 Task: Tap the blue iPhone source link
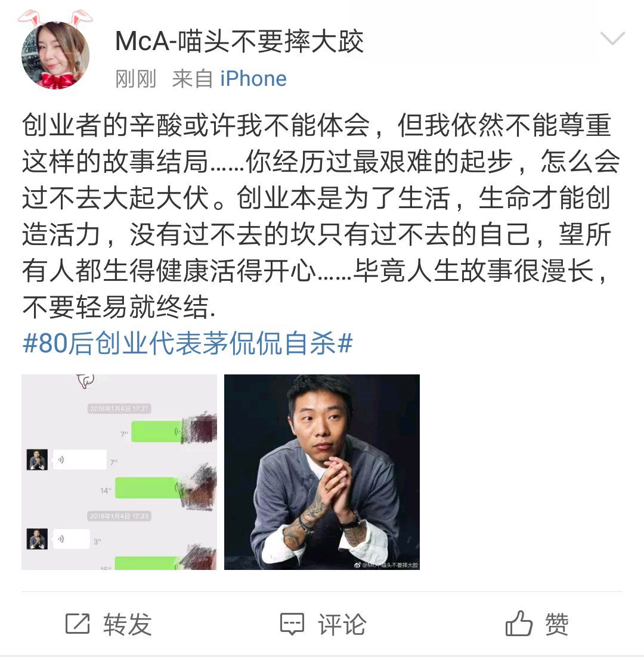(253, 79)
